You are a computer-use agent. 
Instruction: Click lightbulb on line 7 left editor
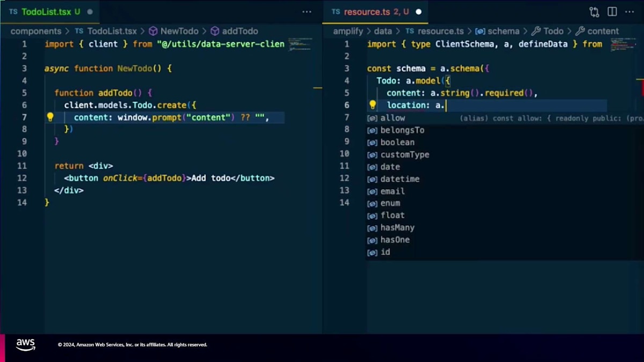click(50, 117)
